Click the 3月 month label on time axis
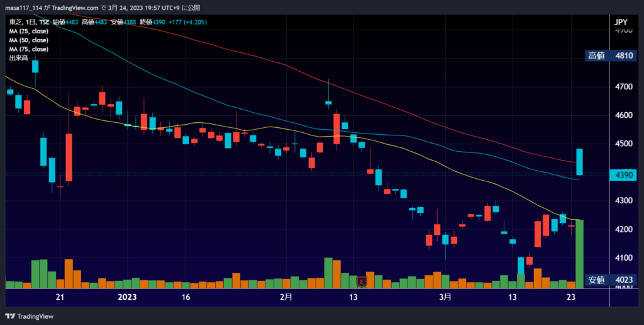644x325 pixels. pyautogui.click(x=445, y=297)
